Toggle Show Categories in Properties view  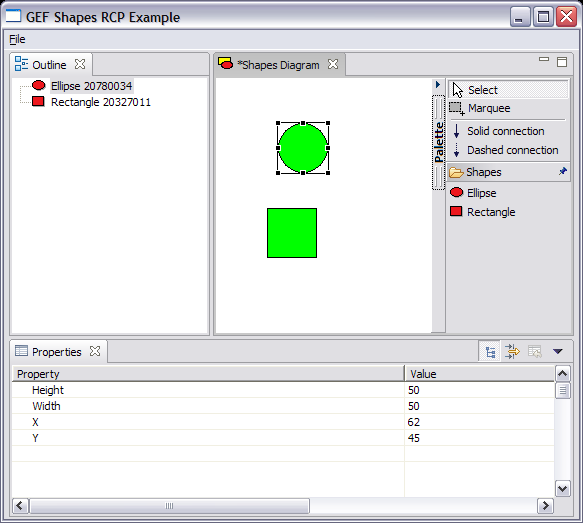pyautogui.click(x=490, y=351)
